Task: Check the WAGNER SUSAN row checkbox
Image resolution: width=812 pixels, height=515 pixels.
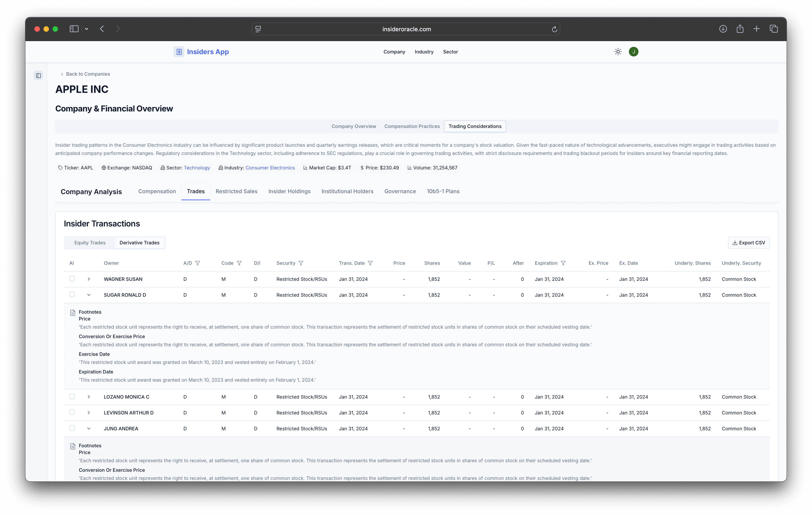Action: [x=72, y=279]
